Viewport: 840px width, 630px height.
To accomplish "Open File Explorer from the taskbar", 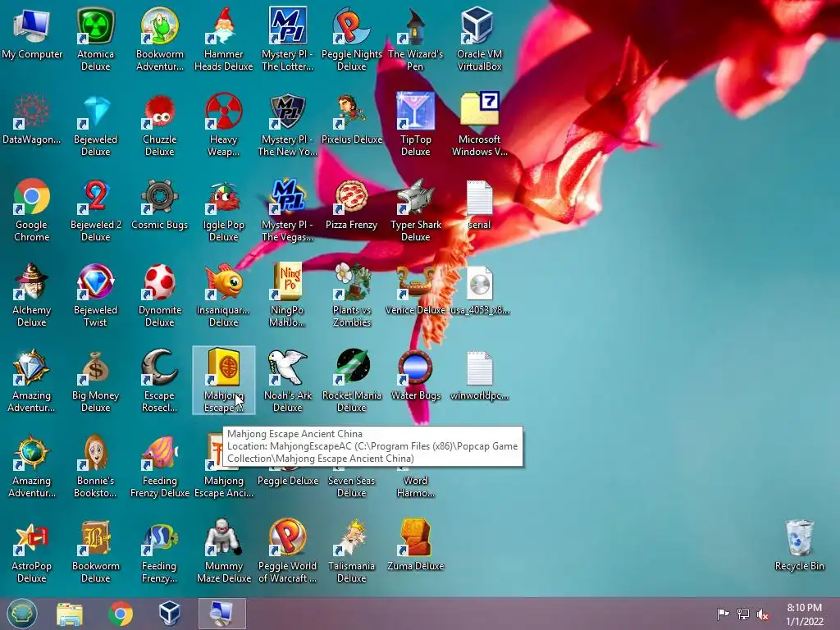I will [x=70, y=614].
